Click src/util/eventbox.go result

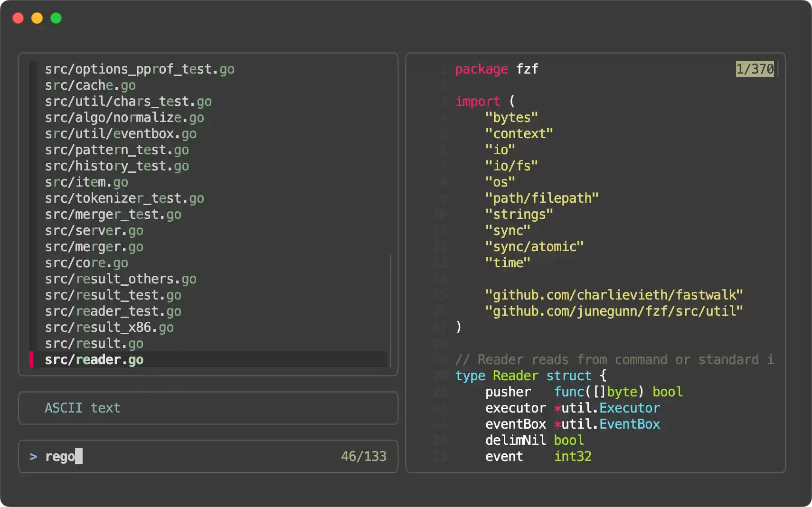[121, 134]
